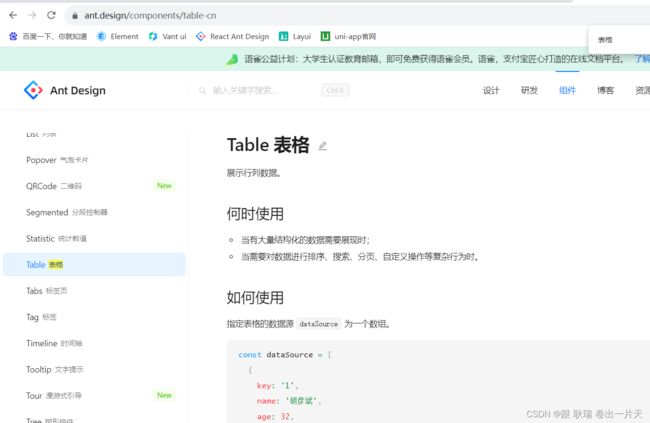
Task: Open the Layui bookmark
Action: pos(295,36)
